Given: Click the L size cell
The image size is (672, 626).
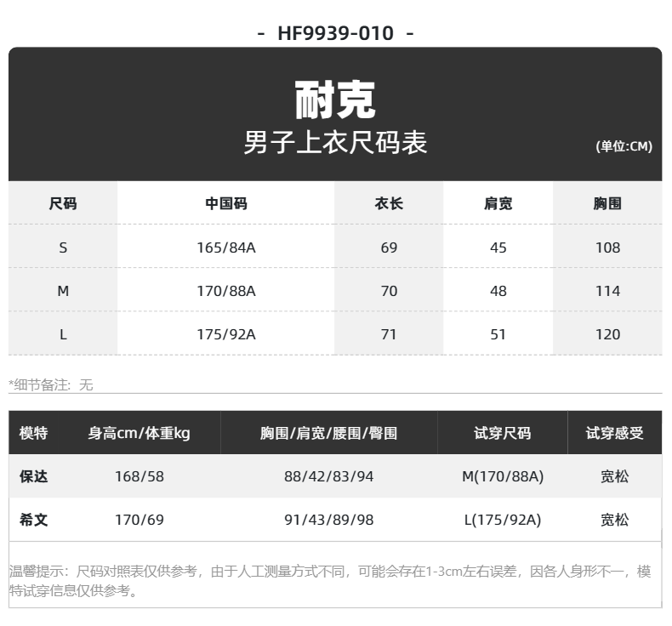Looking at the screenshot, I should click(63, 334).
